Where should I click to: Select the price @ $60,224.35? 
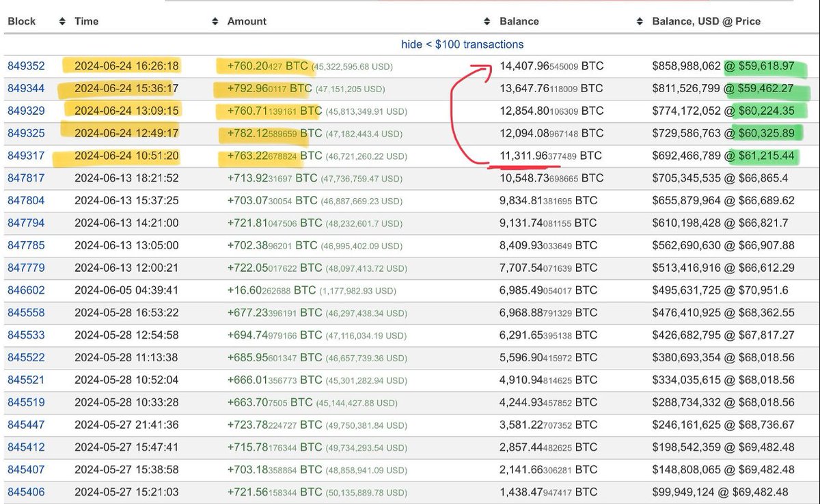(x=760, y=111)
